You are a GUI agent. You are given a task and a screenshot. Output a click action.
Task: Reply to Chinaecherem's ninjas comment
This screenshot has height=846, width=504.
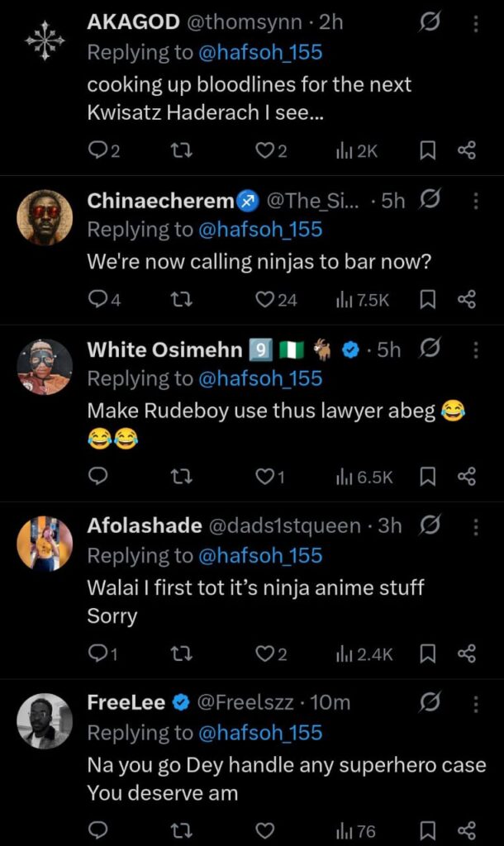point(98,299)
